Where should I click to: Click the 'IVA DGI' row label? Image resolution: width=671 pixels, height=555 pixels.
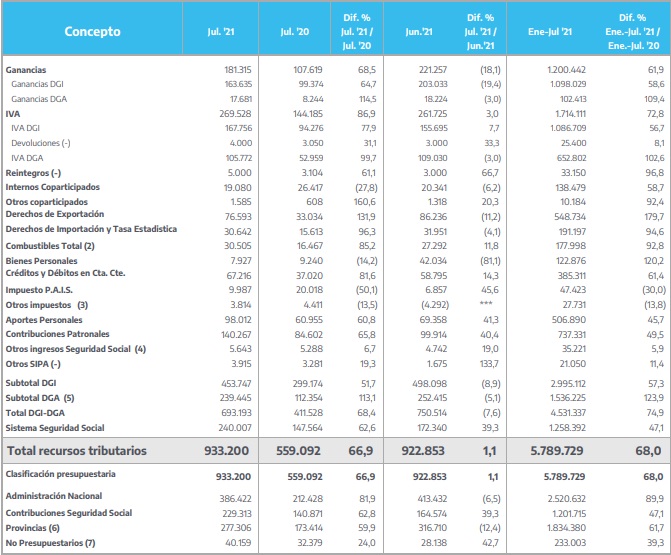click(25, 128)
